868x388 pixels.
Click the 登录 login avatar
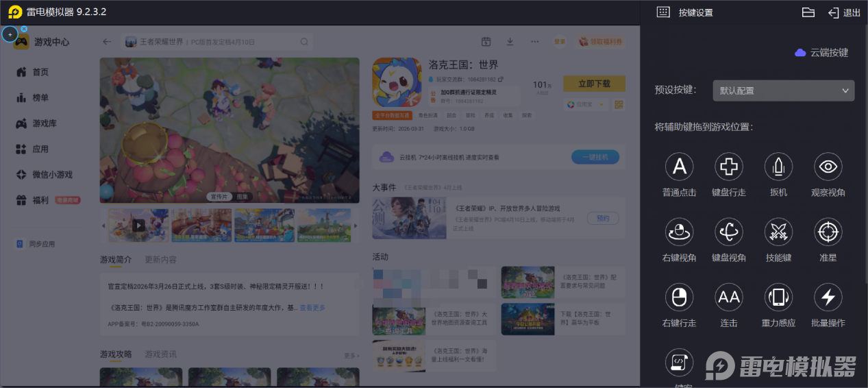(560, 42)
